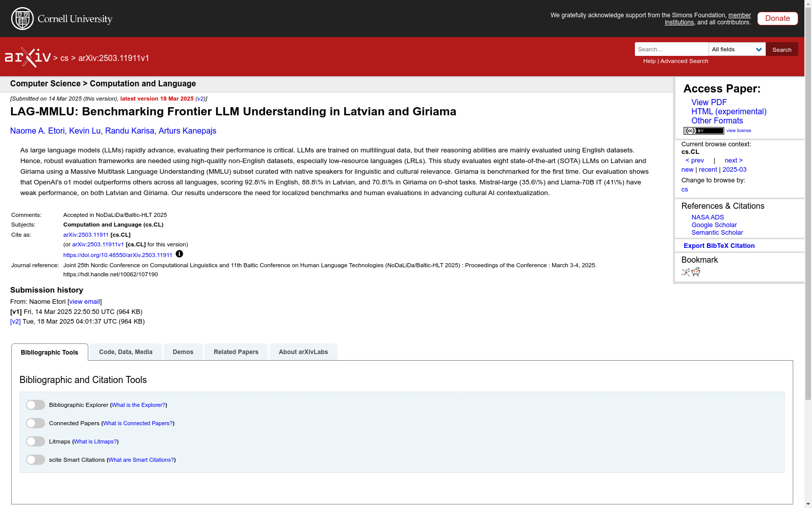This screenshot has width=812, height=508.
Task: Open What is Connected Papers? link
Action: 138,424
